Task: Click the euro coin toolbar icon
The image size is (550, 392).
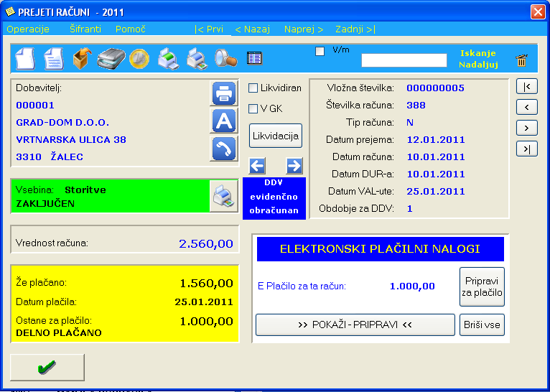Action: (x=139, y=58)
